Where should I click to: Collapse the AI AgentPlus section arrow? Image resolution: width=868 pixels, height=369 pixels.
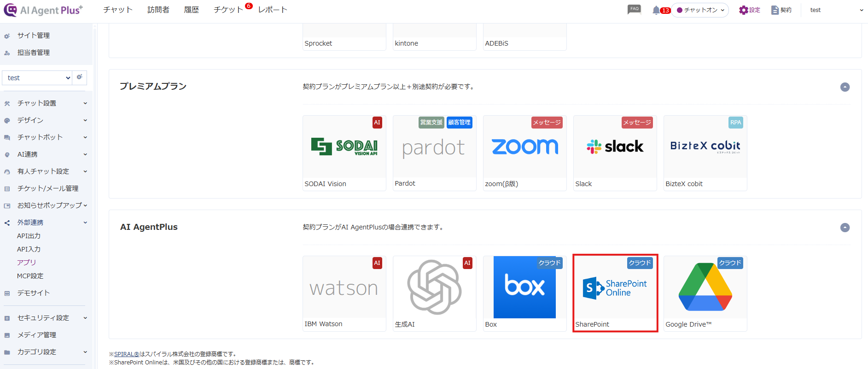point(845,228)
